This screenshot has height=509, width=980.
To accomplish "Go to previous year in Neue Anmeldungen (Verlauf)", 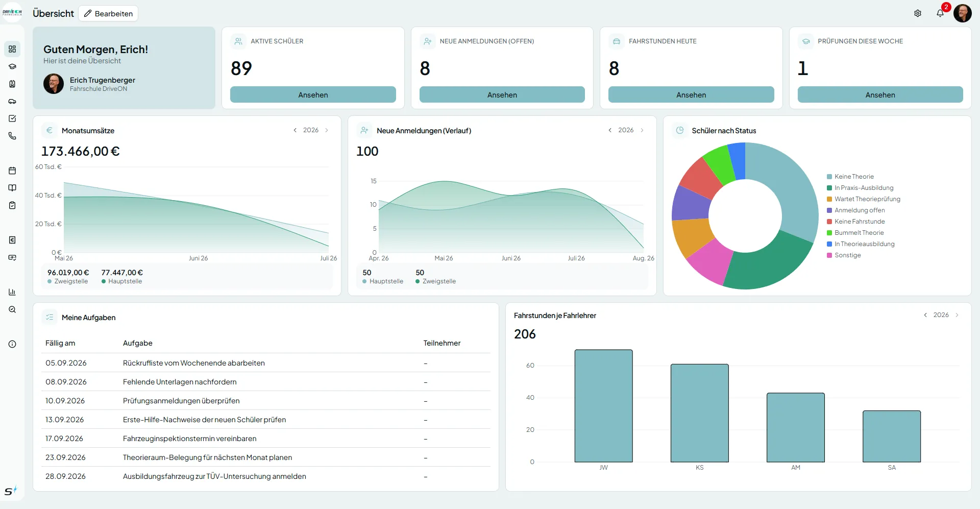I will [610, 130].
